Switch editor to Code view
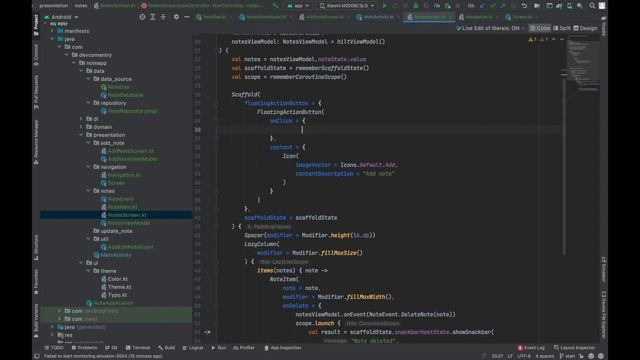The height and width of the screenshot is (360, 640). (540, 28)
